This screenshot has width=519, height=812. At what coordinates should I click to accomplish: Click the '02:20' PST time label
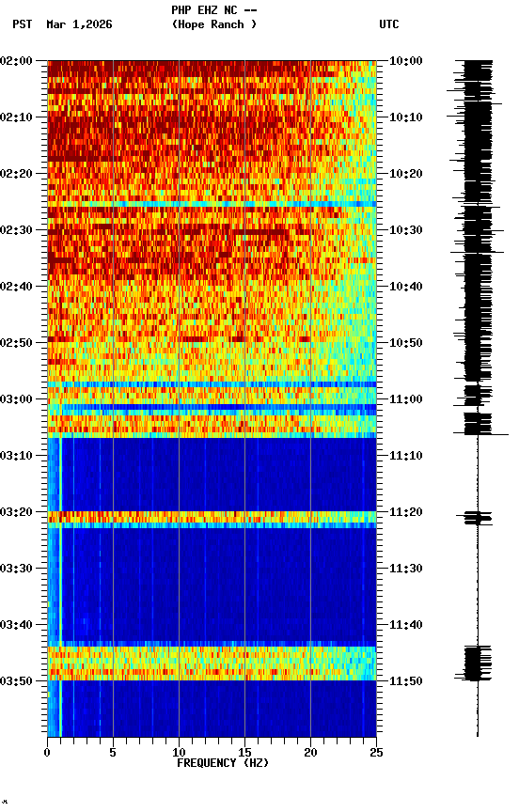coord(16,174)
